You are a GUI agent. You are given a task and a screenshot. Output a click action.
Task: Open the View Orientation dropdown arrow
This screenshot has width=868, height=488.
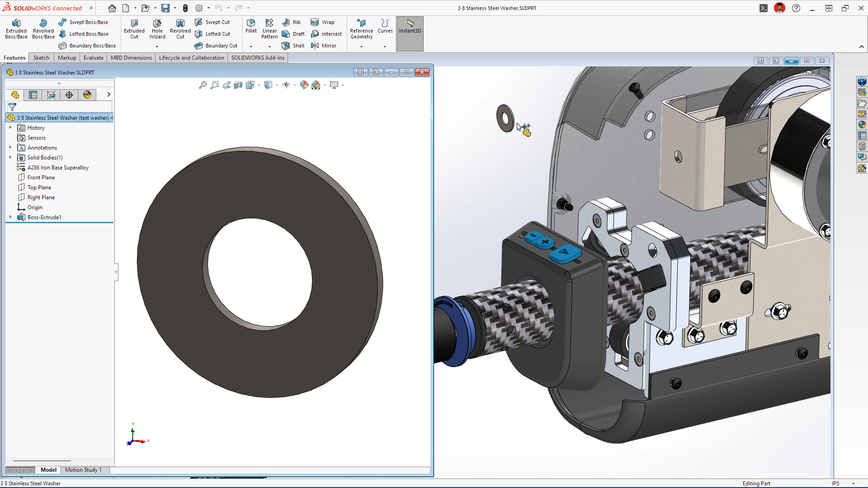pos(258,84)
